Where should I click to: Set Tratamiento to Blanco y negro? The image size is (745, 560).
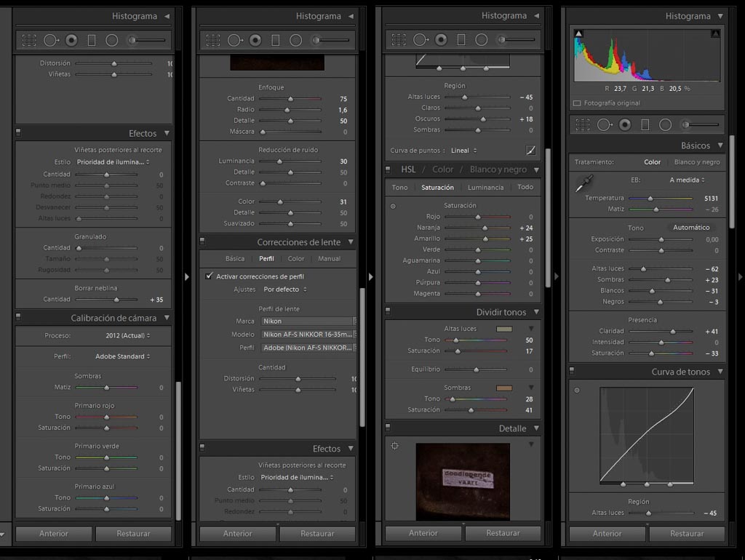[696, 162]
